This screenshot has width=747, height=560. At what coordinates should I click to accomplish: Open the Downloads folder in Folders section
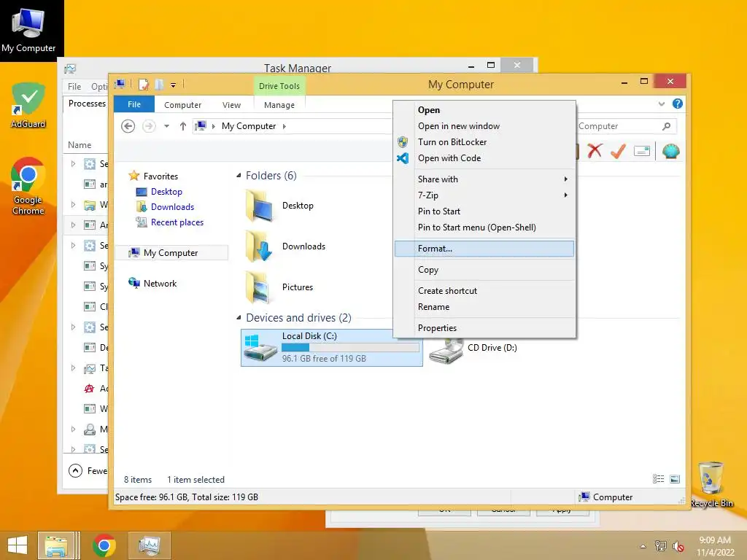(285, 246)
